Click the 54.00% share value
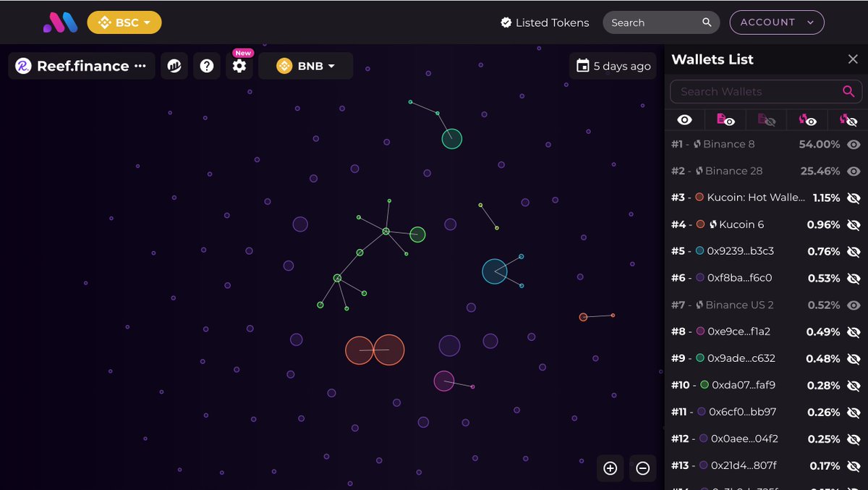The image size is (868, 490). tap(819, 144)
